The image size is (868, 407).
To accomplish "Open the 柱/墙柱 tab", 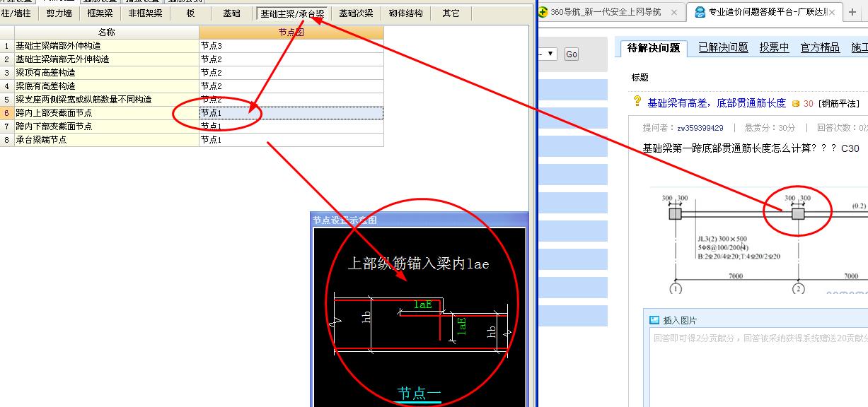I will (16, 13).
